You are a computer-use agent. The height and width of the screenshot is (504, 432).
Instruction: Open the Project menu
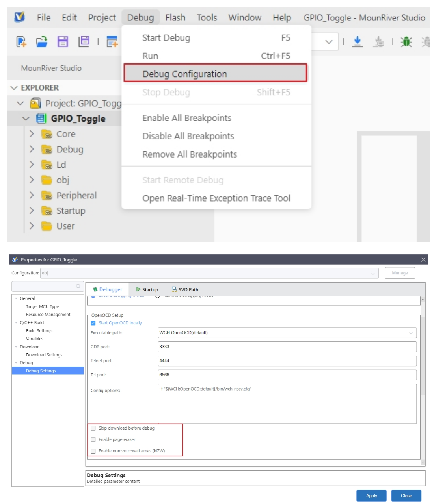tap(102, 18)
